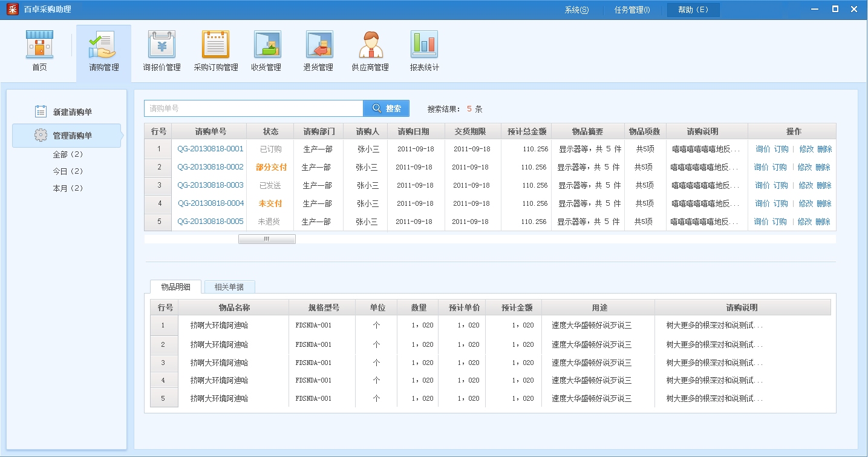Click the 物品名称 column header

point(234,307)
